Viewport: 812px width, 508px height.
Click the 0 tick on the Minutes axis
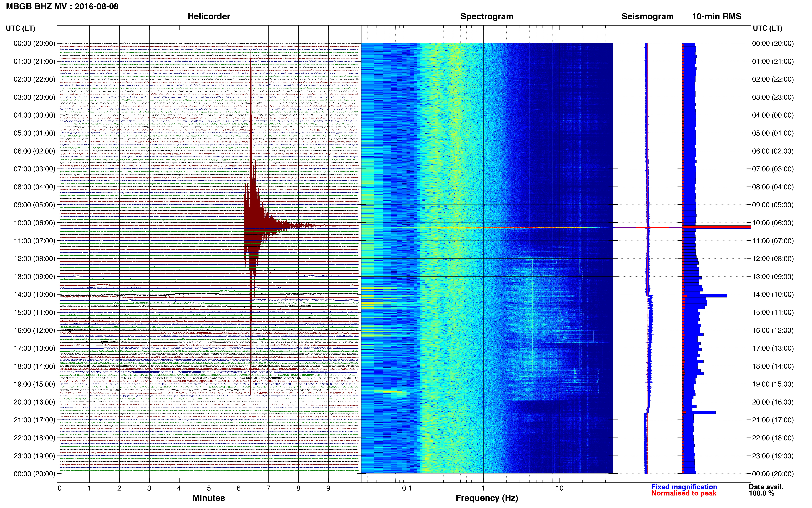click(59, 488)
